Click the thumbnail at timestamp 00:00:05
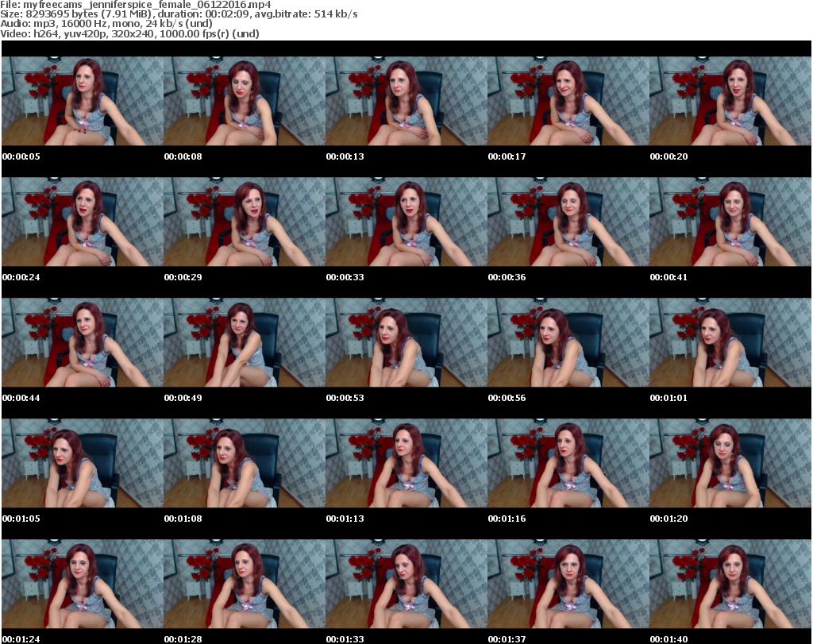The height and width of the screenshot is (644, 813). [x=83, y=101]
